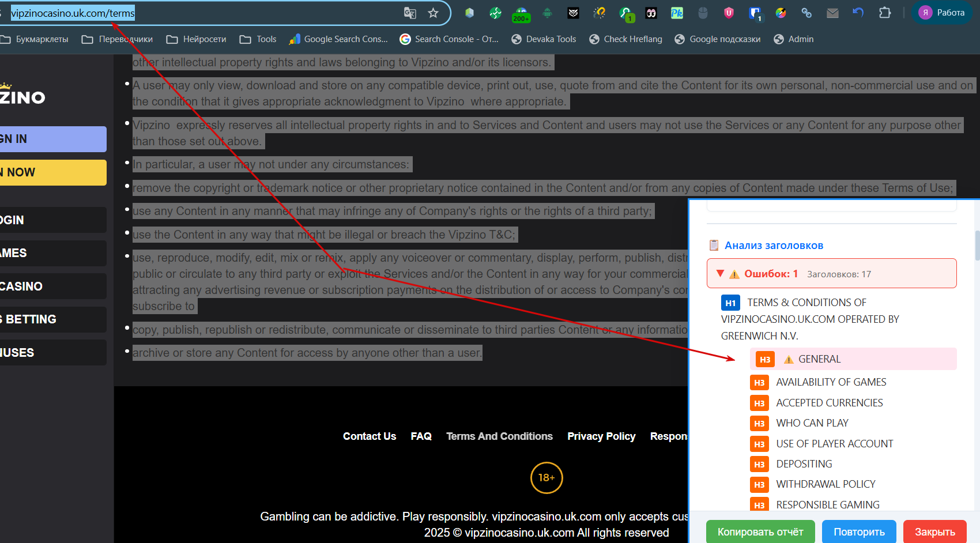
Task: Open the green Pk extension icon
Action: [677, 13]
